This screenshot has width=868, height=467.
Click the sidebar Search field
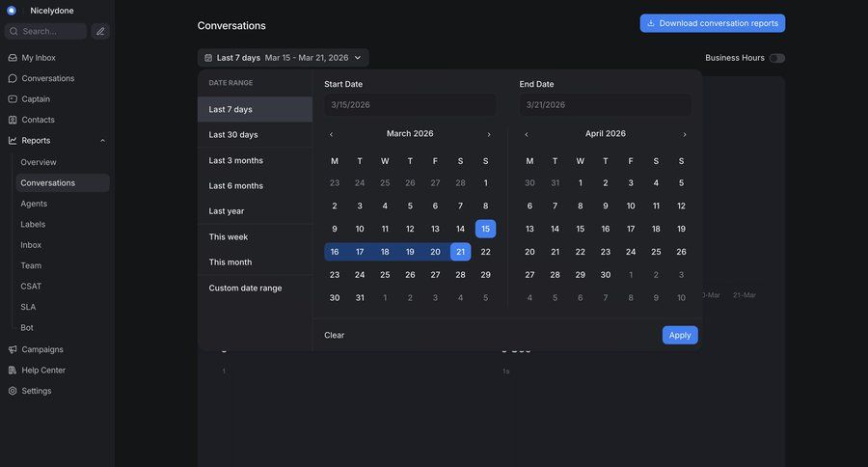point(46,32)
